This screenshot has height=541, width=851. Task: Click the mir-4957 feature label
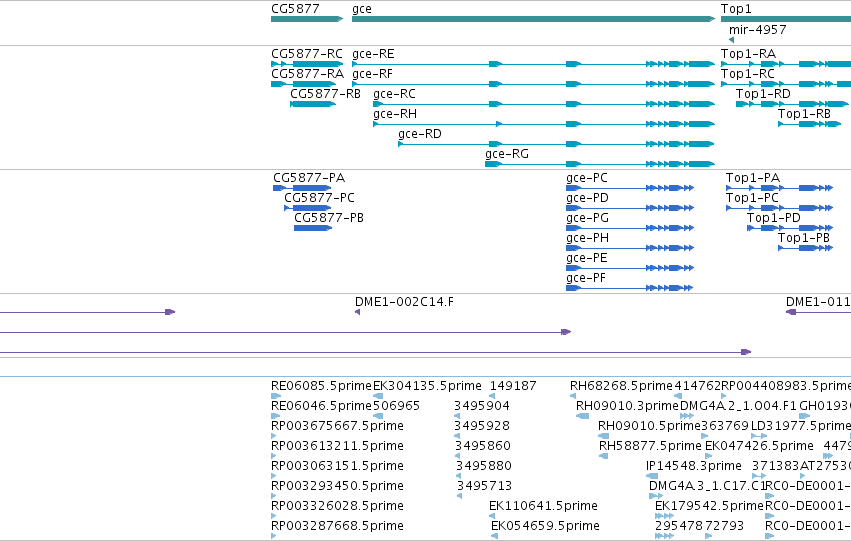click(x=757, y=30)
